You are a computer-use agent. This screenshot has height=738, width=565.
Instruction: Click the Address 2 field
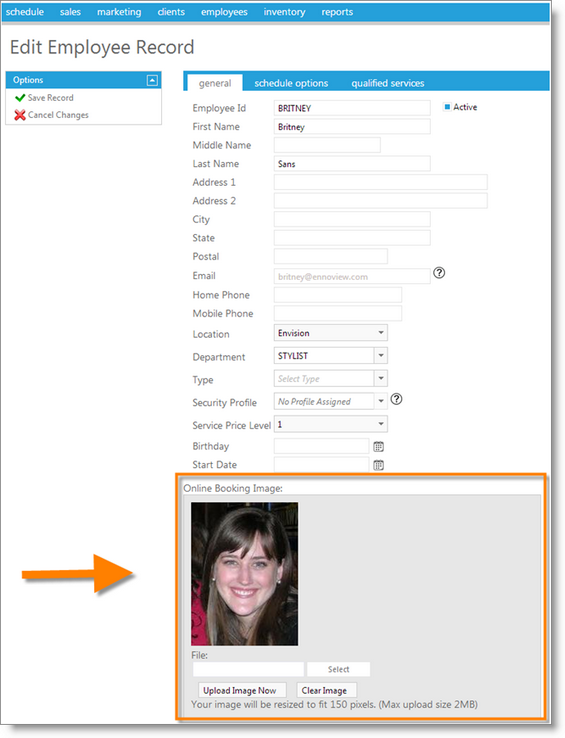(380, 201)
